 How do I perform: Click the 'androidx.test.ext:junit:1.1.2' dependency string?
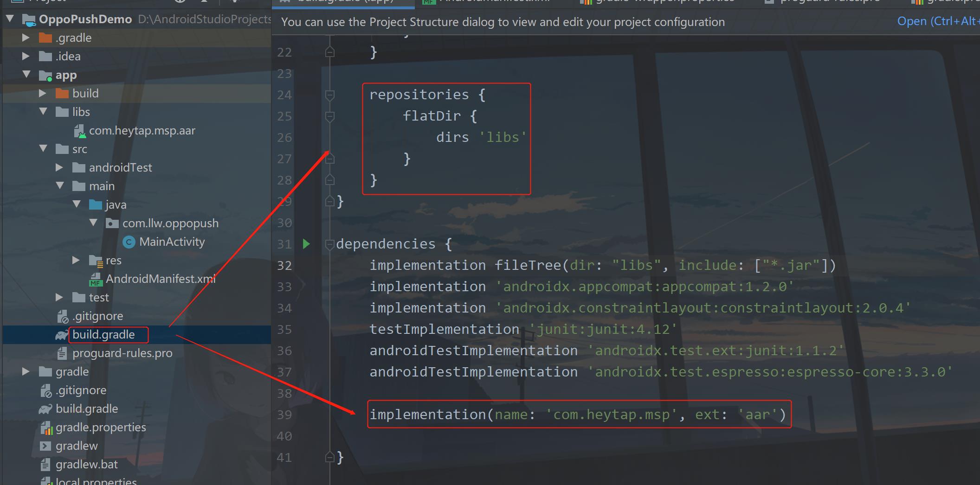click(x=716, y=351)
